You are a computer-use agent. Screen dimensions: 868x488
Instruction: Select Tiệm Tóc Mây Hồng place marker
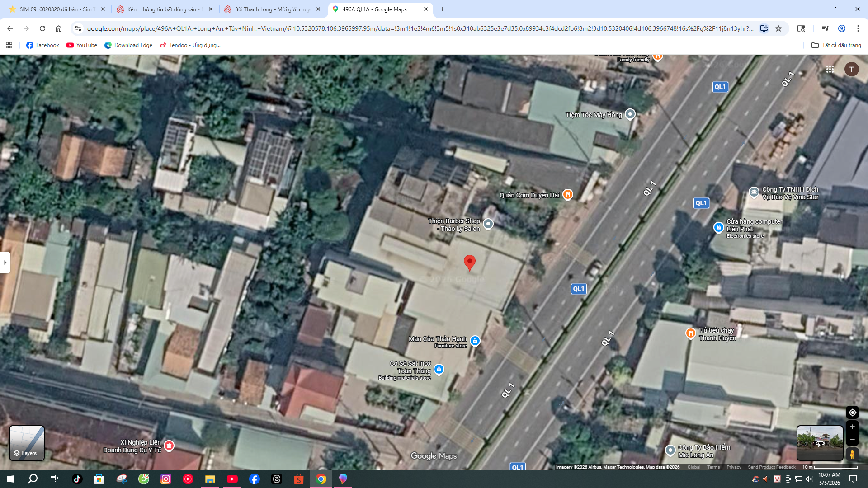point(630,114)
